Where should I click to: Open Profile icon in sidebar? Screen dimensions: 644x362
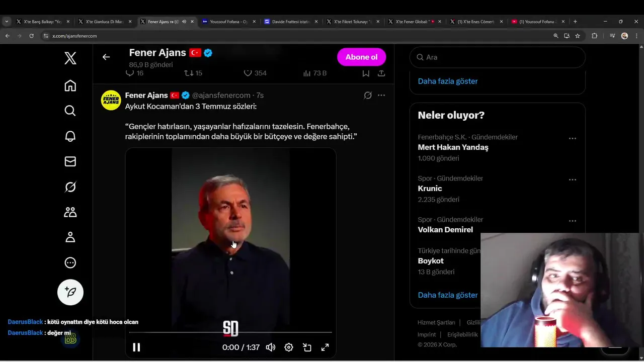click(70, 237)
